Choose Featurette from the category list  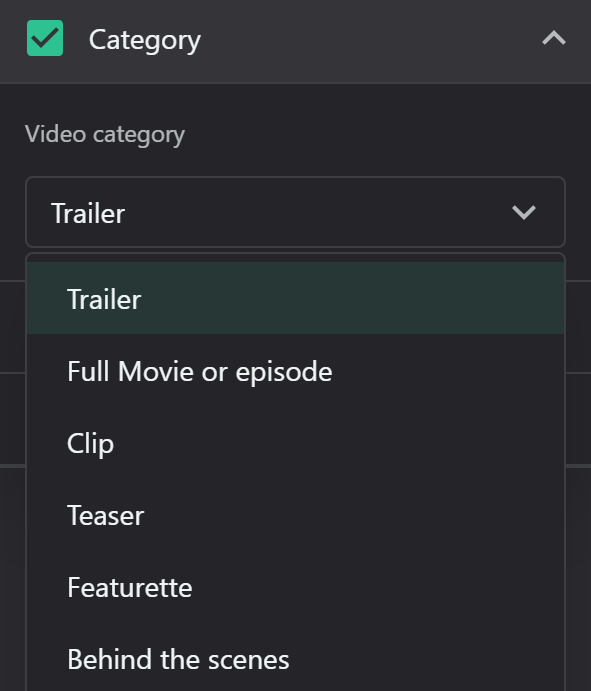295,587
